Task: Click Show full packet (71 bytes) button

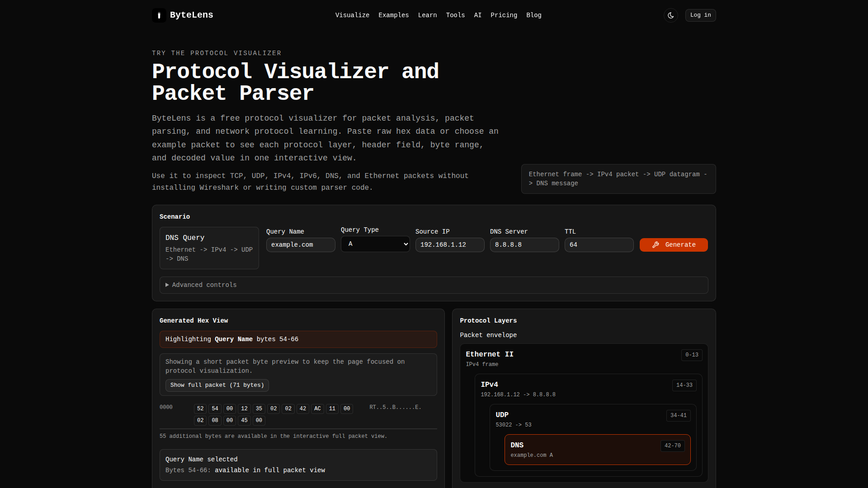Action: (x=217, y=385)
